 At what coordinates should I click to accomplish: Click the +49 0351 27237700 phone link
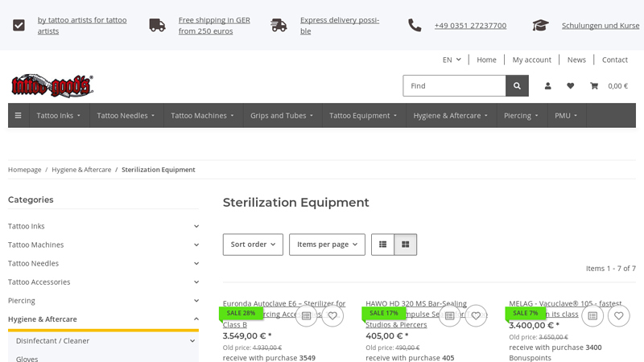coord(470,26)
